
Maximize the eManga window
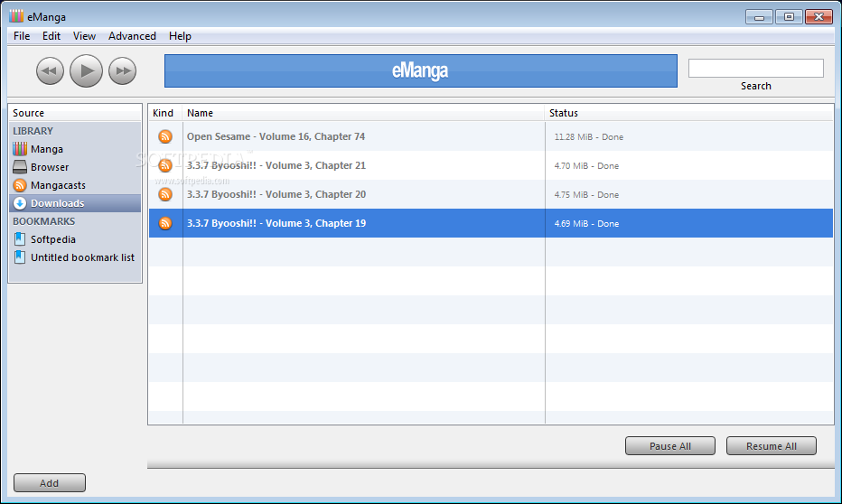coord(789,17)
